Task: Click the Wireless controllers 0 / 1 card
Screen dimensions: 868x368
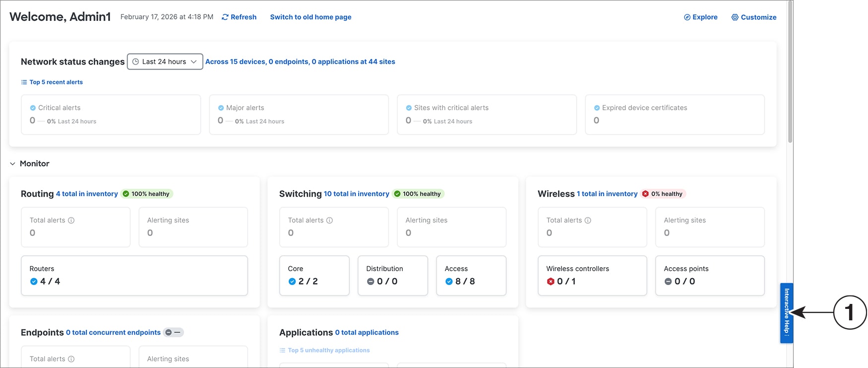Action: point(593,276)
